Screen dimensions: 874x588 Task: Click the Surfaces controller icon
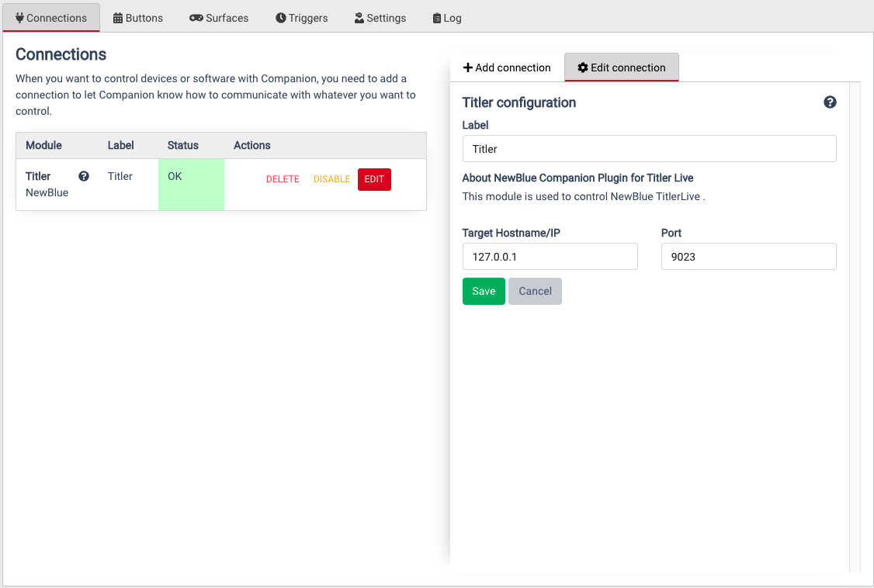click(x=194, y=17)
